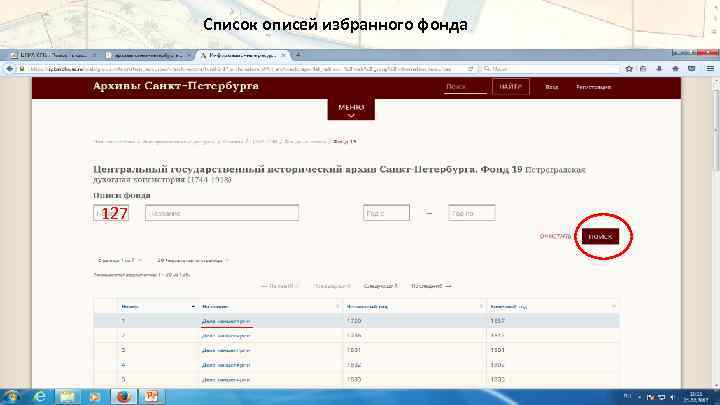Click the Firefox home icon

(x=675, y=69)
